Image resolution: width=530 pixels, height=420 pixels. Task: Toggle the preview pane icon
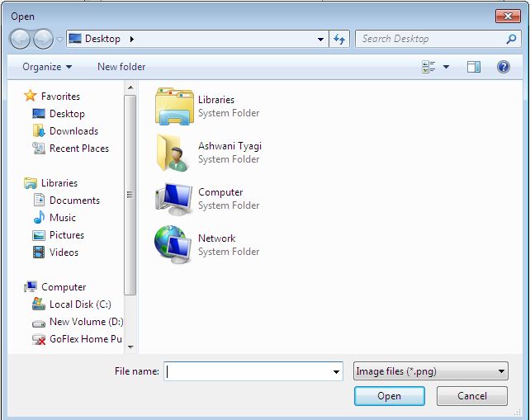point(474,67)
